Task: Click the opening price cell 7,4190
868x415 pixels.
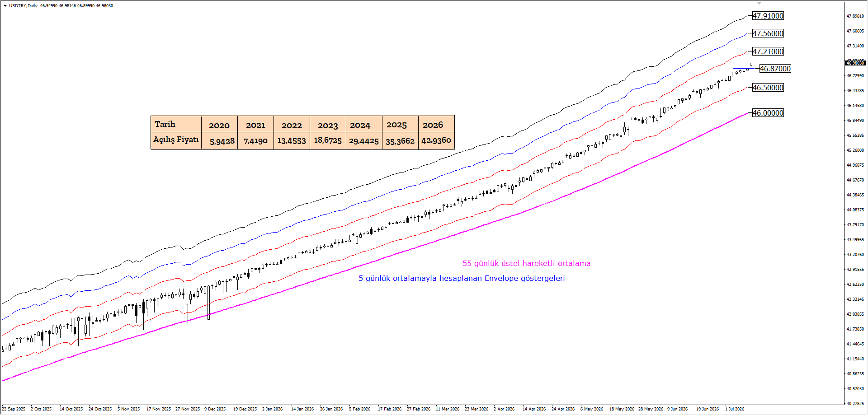Action: coord(255,141)
